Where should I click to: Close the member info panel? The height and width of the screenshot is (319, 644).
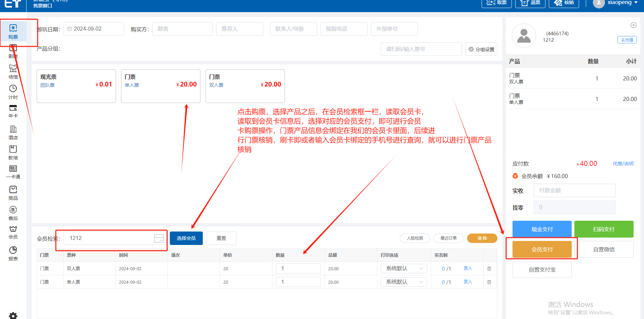[x=633, y=25]
